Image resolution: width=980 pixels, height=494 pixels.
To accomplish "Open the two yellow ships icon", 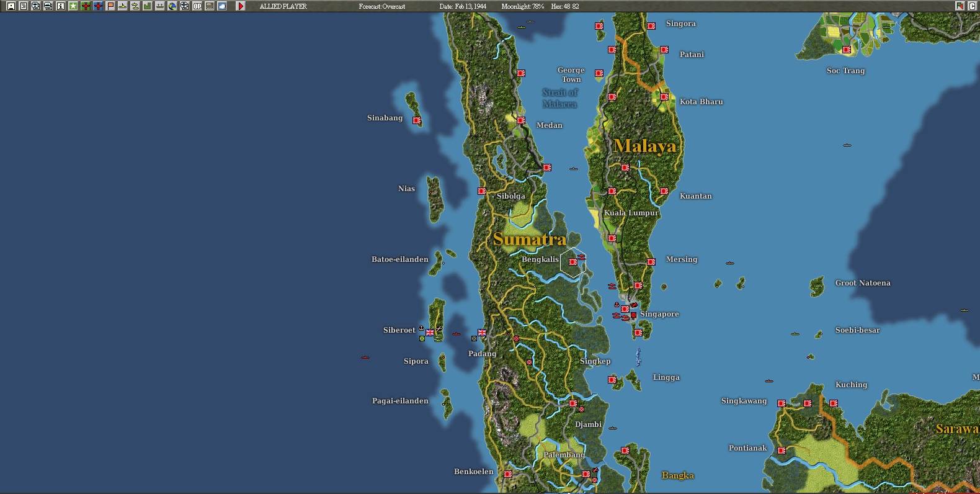I will pyautogui.click(x=135, y=6).
